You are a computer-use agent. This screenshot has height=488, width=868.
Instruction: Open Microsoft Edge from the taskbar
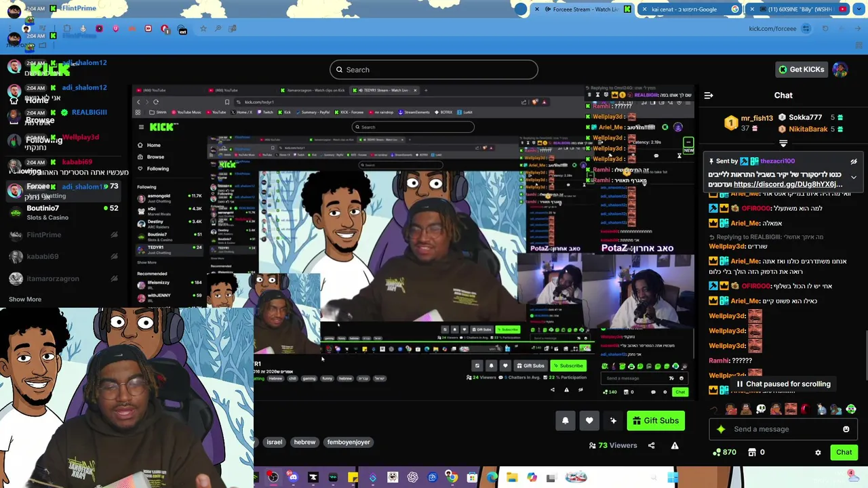point(492,478)
